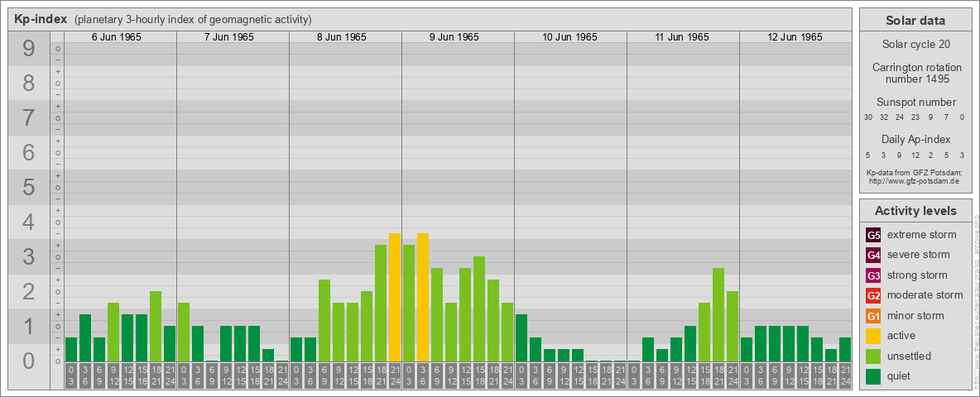The image size is (980, 397).
Task: Click the quiet bar on 12 Jun 3-6
Action: click(760, 343)
